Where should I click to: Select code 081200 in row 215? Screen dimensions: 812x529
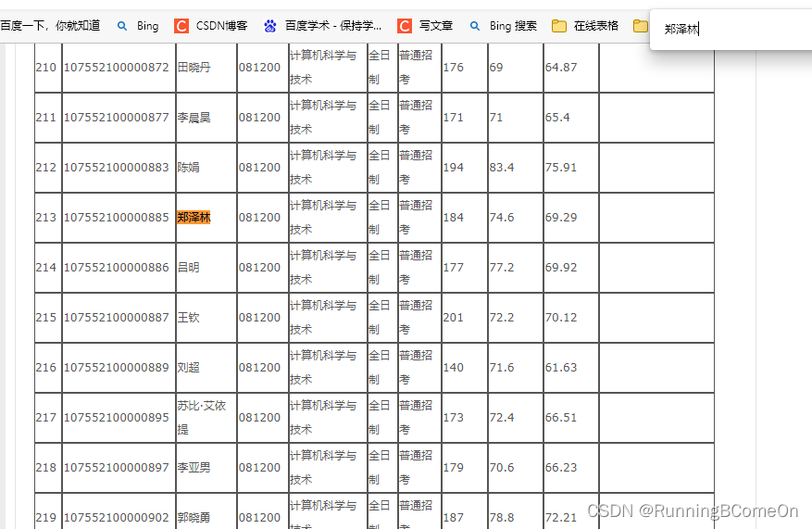[x=259, y=318]
